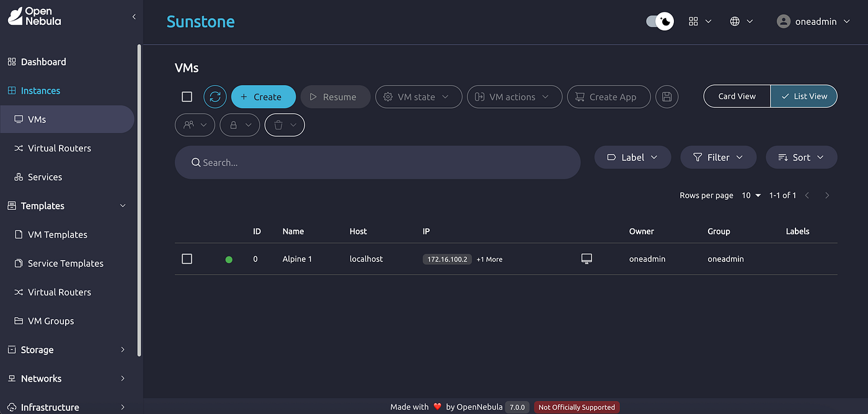Click the grid view selector icon

(693, 21)
